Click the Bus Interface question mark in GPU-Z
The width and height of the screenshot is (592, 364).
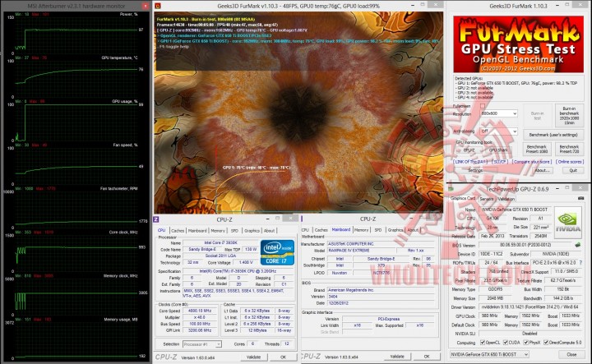coord(580,263)
